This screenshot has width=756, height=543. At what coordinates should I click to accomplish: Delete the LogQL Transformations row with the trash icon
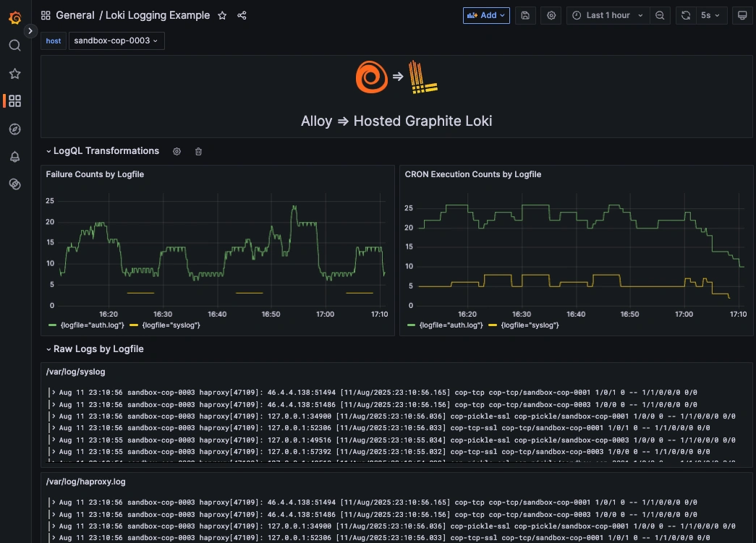(x=198, y=151)
